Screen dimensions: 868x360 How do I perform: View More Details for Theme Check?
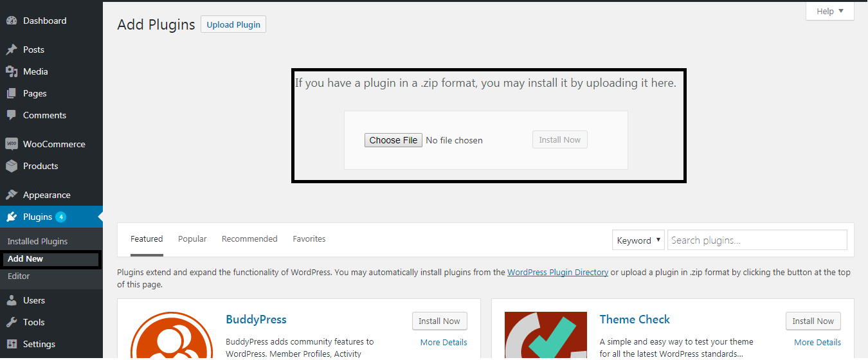click(x=817, y=343)
